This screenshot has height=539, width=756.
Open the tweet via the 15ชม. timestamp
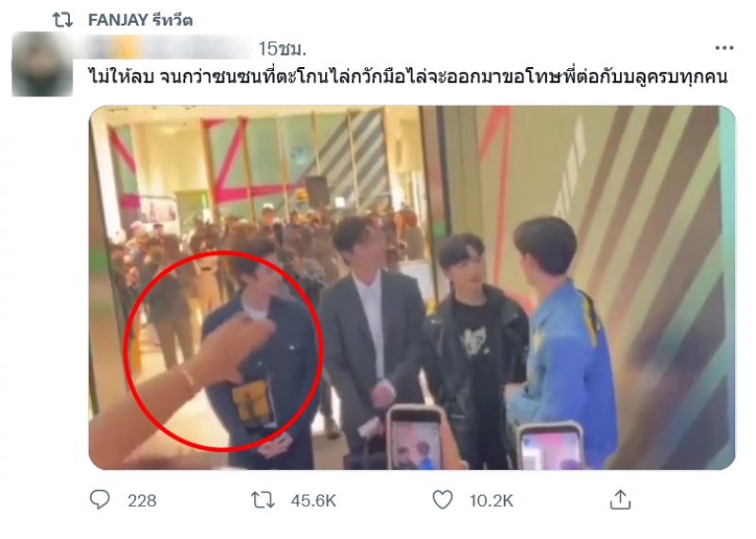[x=282, y=49]
